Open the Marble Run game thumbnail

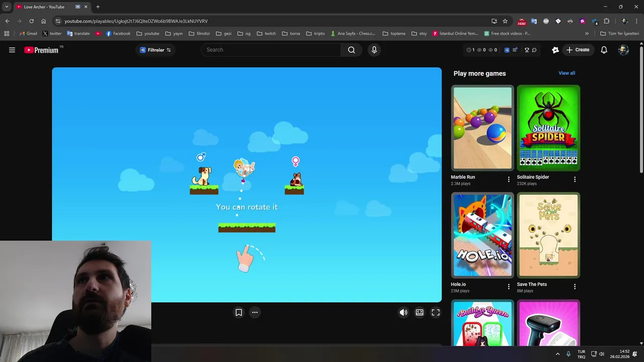[x=482, y=128]
